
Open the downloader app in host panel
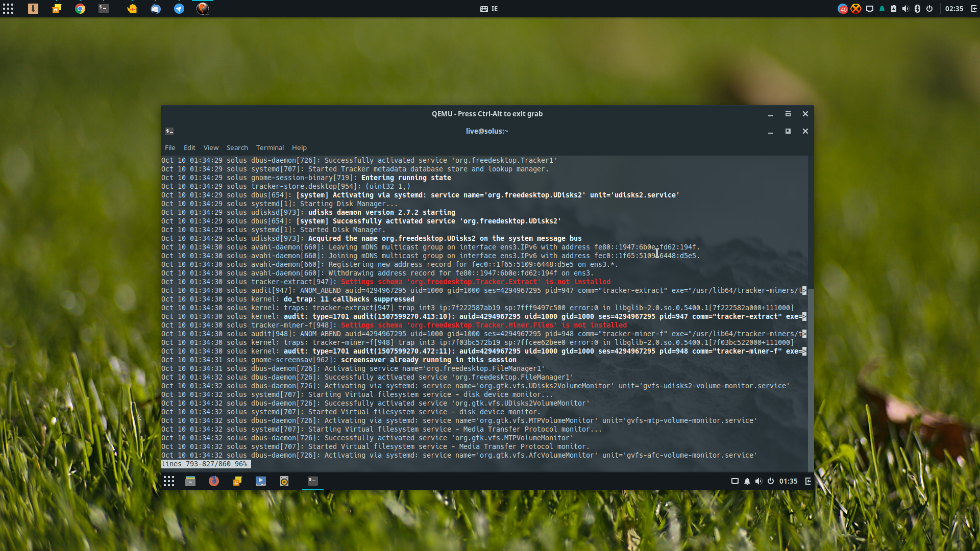coord(33,9)
